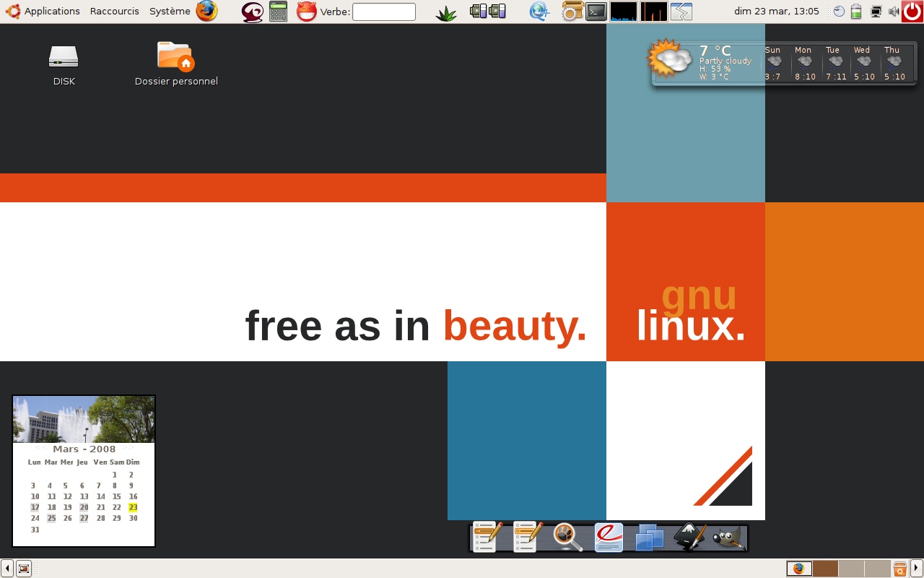Go to next month in calendar widget
This screenshot has height=578, width=924.
coord(128,449)
